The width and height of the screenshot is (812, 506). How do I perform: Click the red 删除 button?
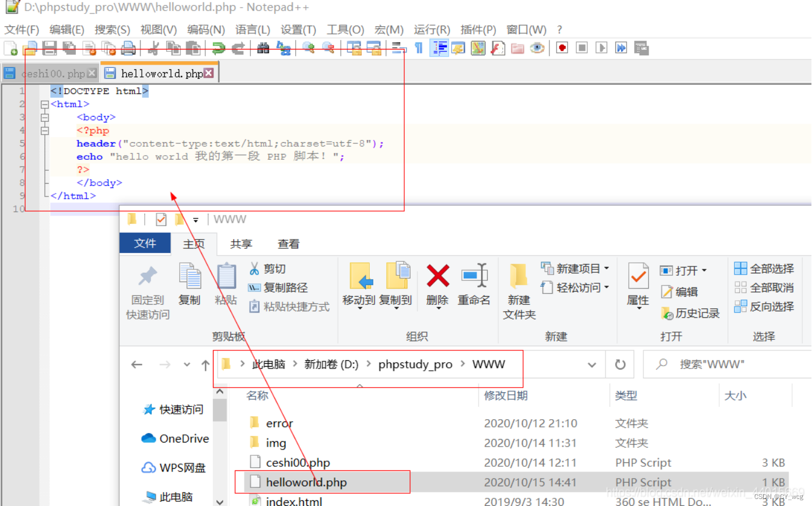tap(437, 285)
